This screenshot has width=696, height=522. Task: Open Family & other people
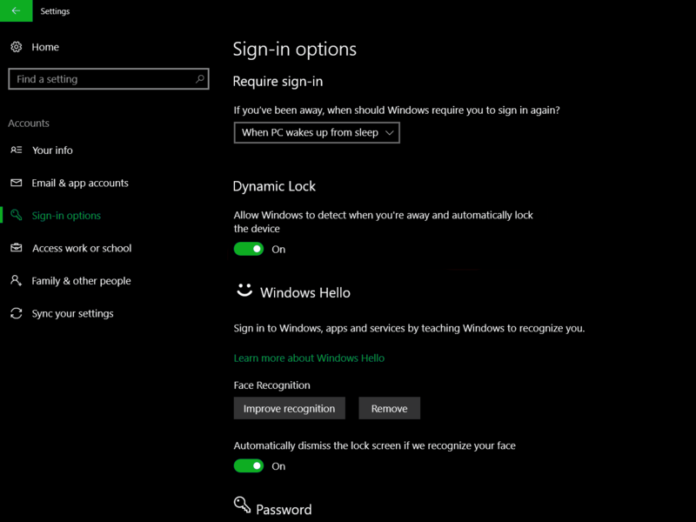click(x=81, y=281)
